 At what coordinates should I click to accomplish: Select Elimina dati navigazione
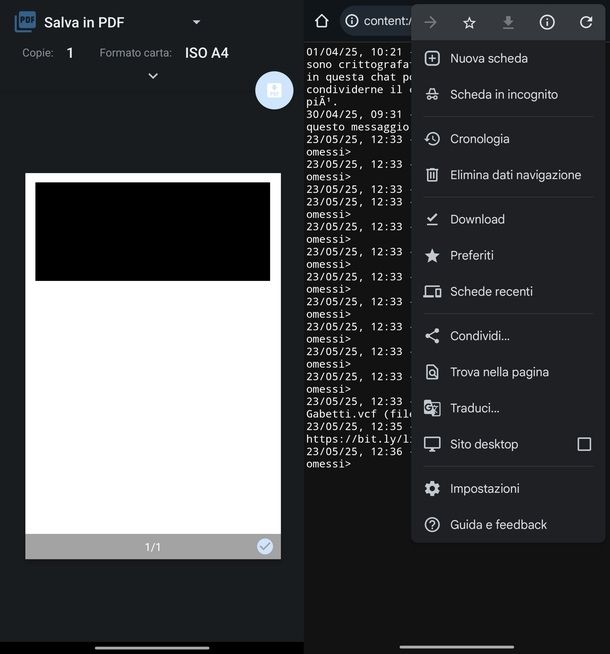click(508, 175)
